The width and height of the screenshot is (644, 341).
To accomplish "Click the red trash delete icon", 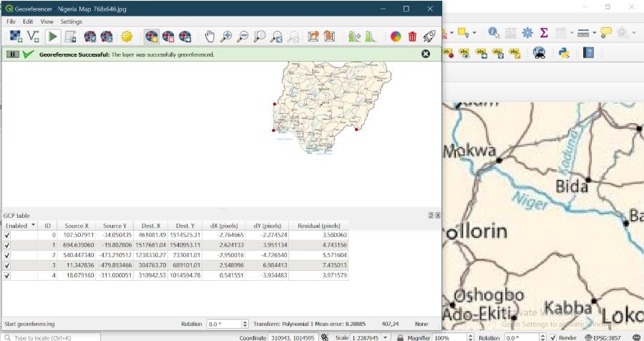I will coord(412,36).
